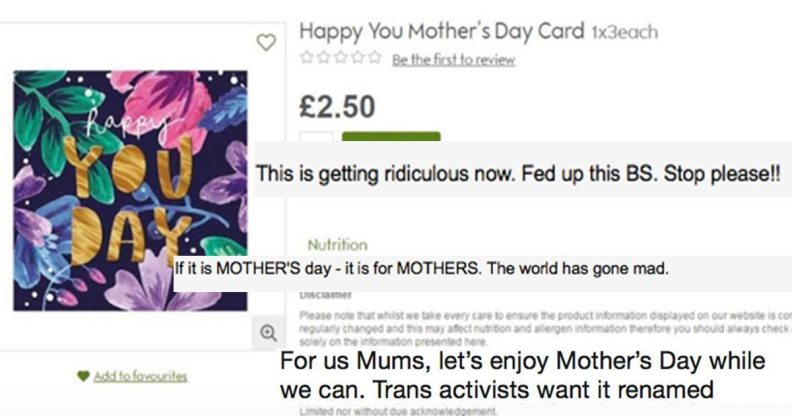Click the Disclaimer heading
This screenshot has height=416, width=792.
coord(325,295)
